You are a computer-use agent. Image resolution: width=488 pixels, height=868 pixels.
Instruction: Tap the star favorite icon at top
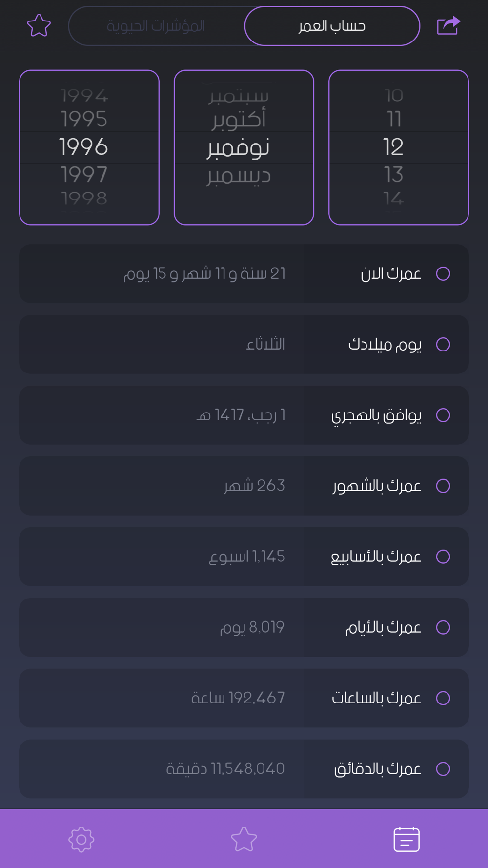39,25
